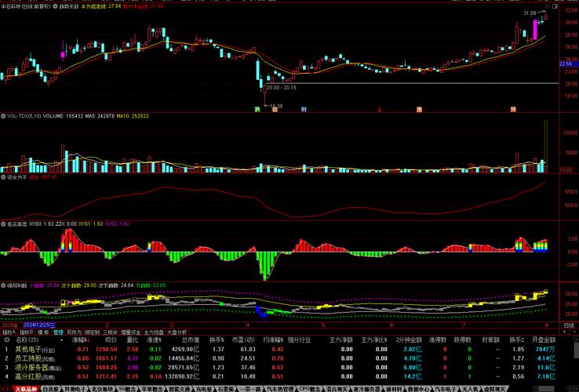Switch to the 自选股 bottom tab

coord(51,388)
